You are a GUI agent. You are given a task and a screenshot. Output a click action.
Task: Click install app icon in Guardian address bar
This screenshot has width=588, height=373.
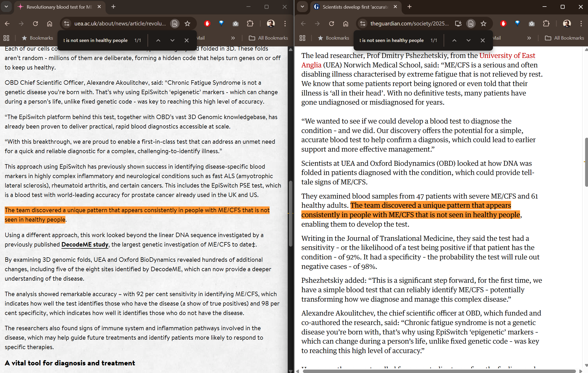(x=458, y=24)
